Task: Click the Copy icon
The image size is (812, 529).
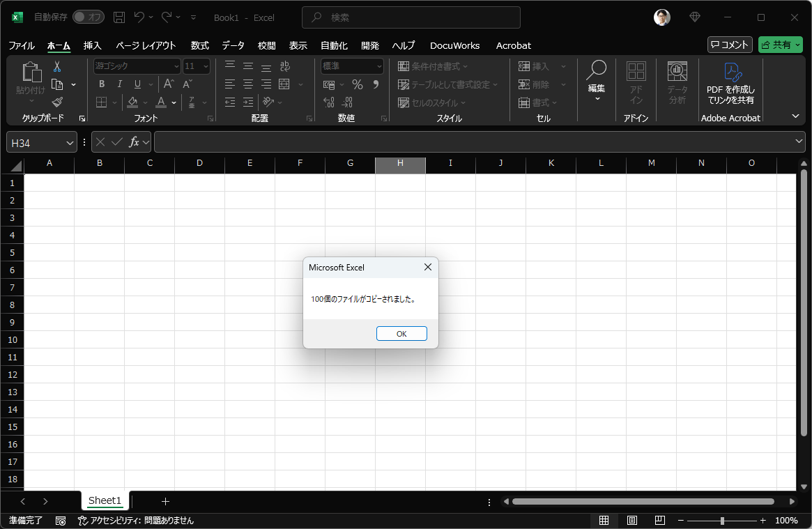Action: [57, 84]
